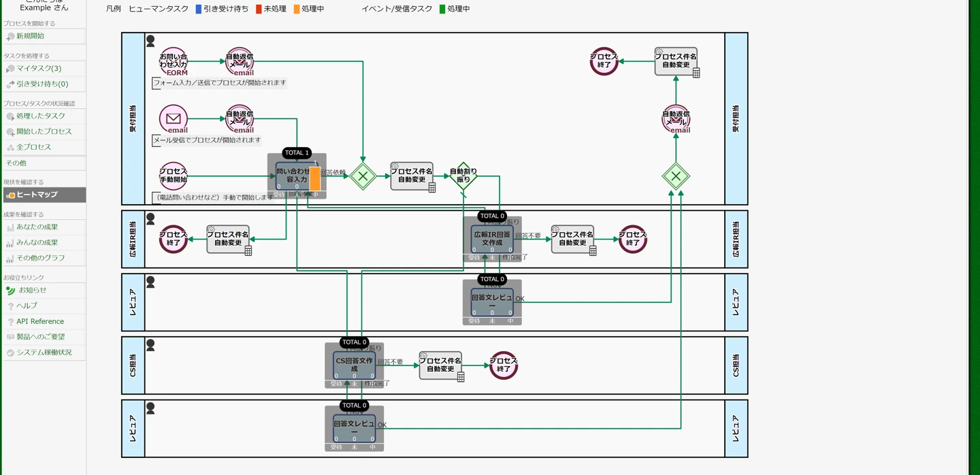Open API Reference link
This screenshot has height=475, width=980.
click(40, 322)
